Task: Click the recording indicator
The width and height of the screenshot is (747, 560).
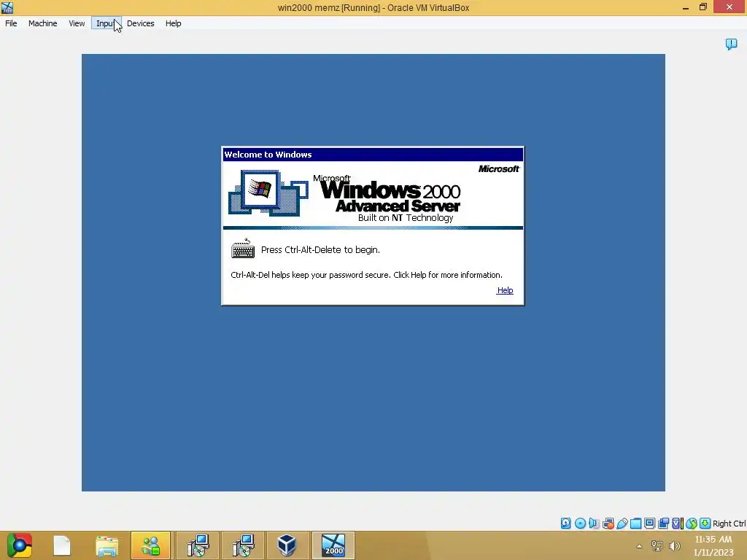Action: tap(663, 524)
